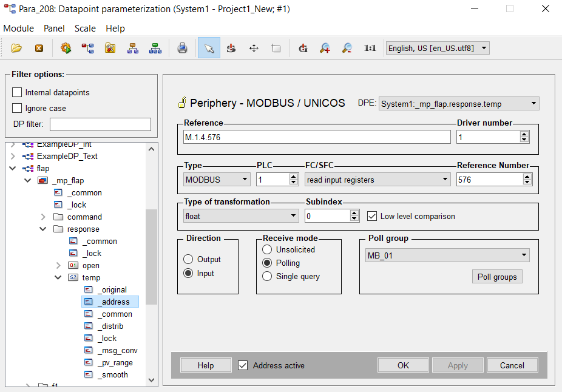
Task: Open the Module menu
Action: (18, 29)
